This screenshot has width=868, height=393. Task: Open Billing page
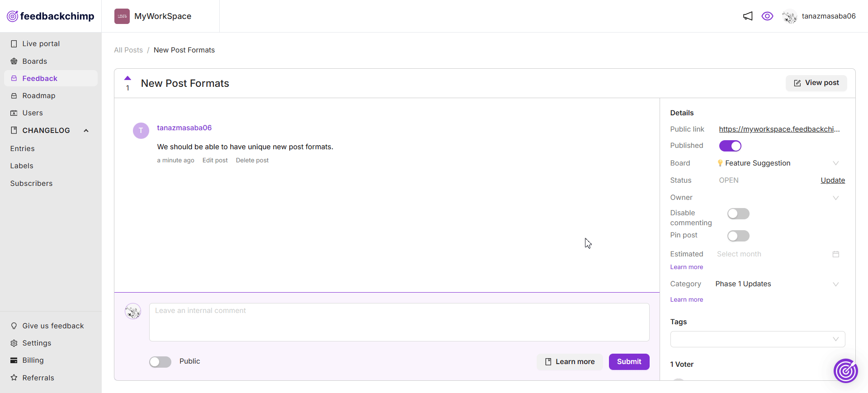coord(51,360)
